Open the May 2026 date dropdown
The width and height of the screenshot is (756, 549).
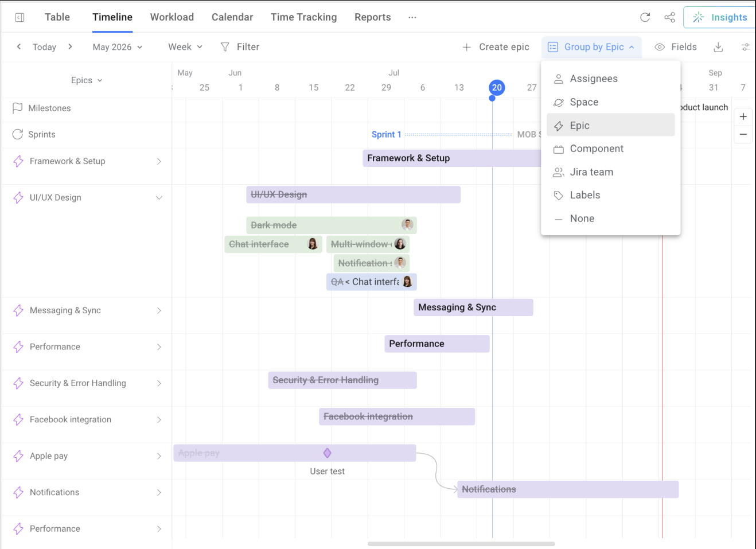coord(118,47)
